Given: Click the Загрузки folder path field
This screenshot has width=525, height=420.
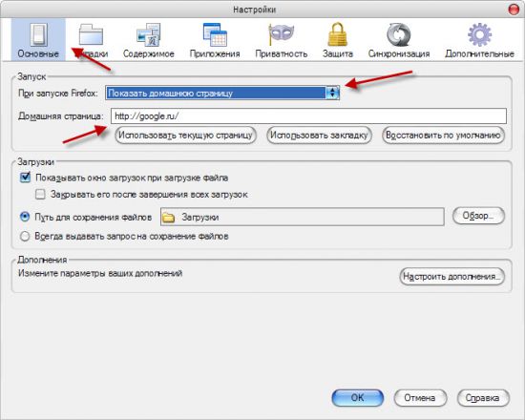Looking at the screenshot, I should pos(303,217).
